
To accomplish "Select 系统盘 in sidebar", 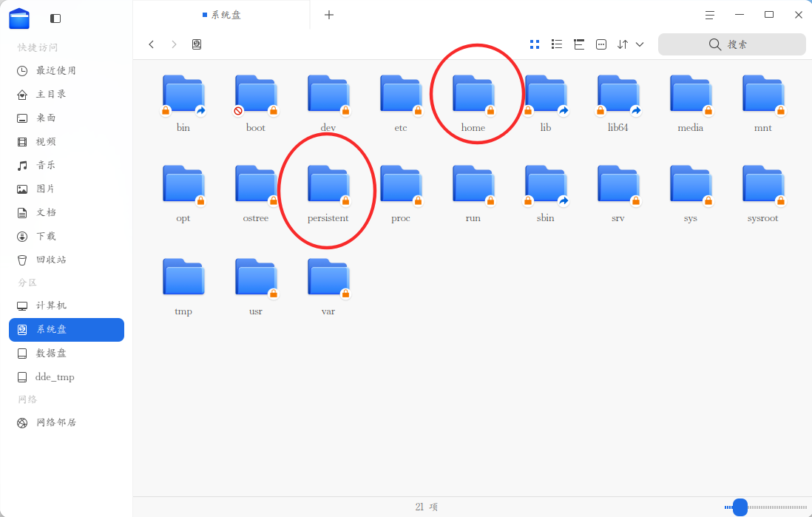I will coord(67,329).
